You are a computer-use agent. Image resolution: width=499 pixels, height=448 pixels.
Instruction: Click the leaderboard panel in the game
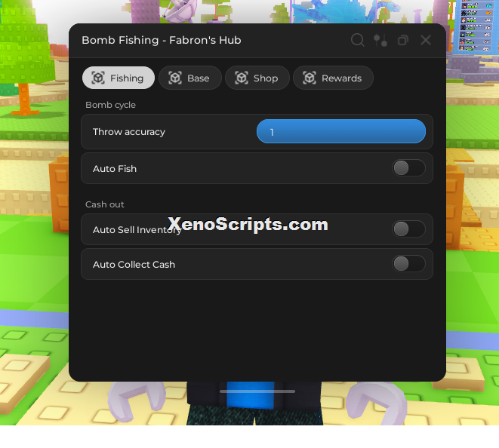click(475, 26)
